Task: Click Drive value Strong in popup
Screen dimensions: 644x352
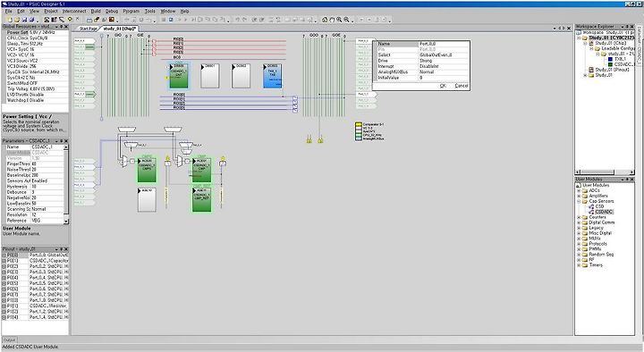Action: (444, 61)
